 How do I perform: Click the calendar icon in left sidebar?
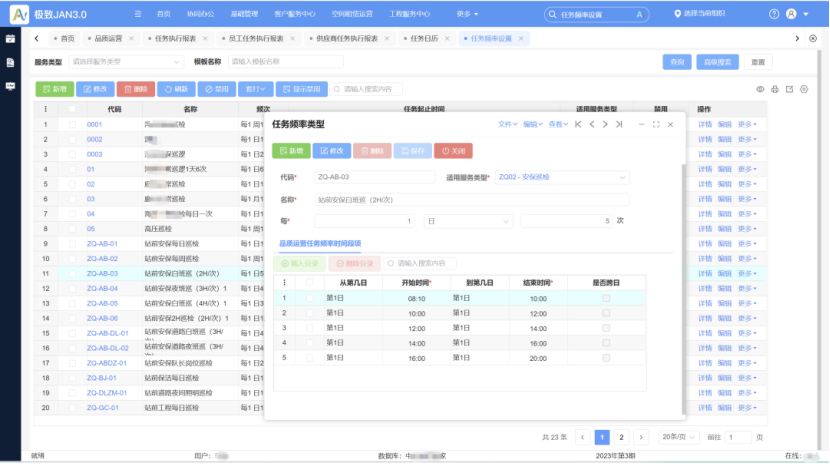(x=10, y=39)
